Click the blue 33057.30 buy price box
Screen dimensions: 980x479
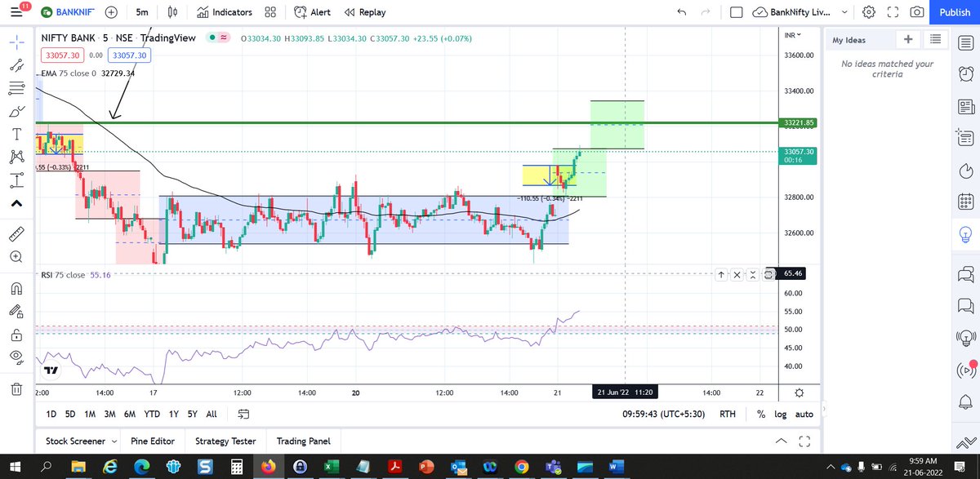point(130,55)
